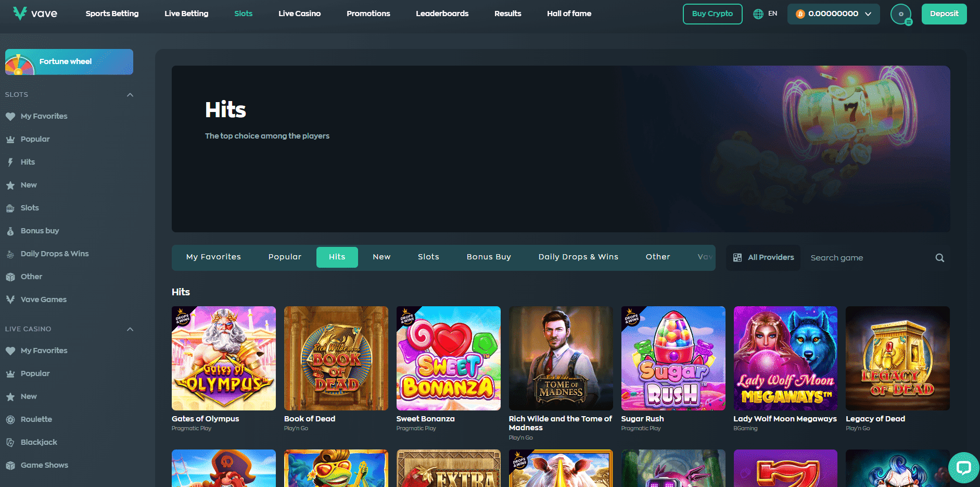The width and height of the screenshot is (980, 487).
Task: Click the Fortune wheel spinner icon
Action: pos(19,65)
